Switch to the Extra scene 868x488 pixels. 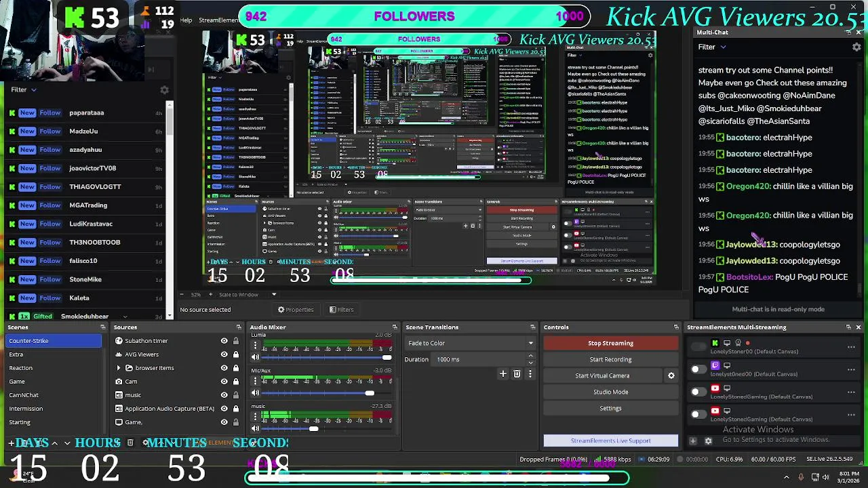pyautogui.click(x=16, y=354)
